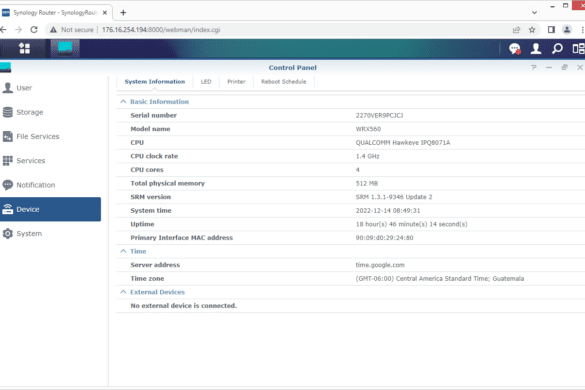Screen dimensions: 585x390
Task: Go back in browser history
Action: click(3, 29)
